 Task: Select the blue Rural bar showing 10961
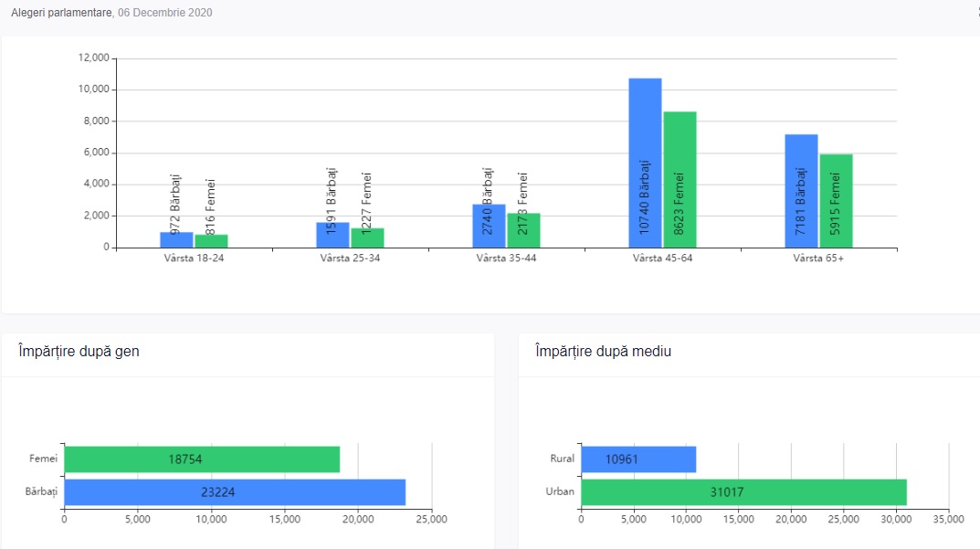(638, 459)
